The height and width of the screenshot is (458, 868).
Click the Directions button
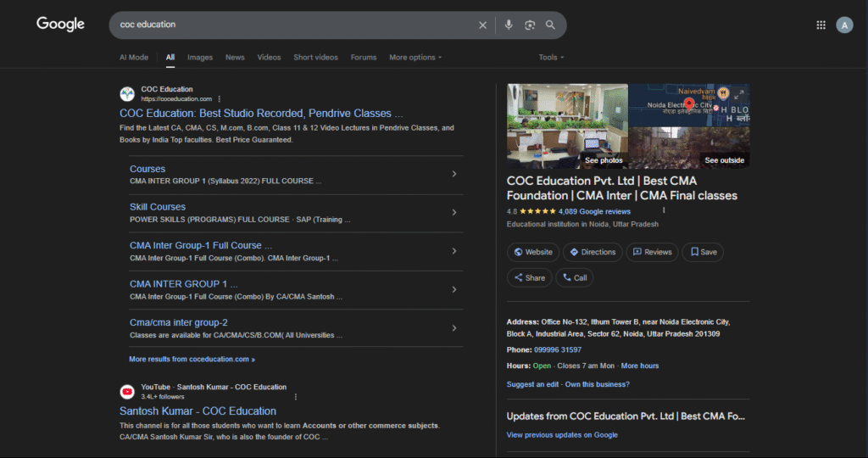pos(593,252)
